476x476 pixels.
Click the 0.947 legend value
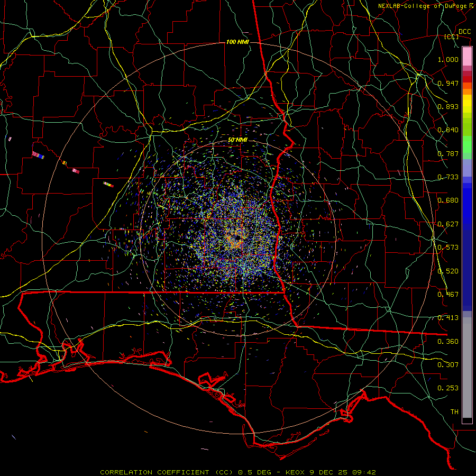(x=448, y=83)
